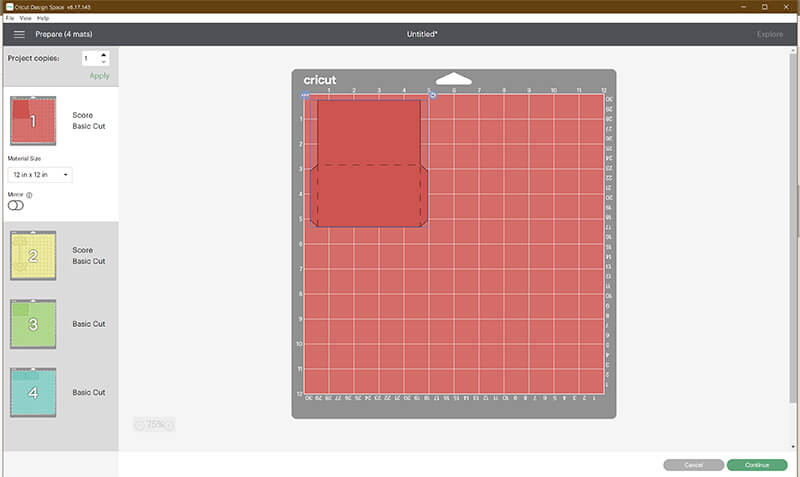
Task: Click the Material Size label
Action: pyautogui.click(x=24, y=159)
